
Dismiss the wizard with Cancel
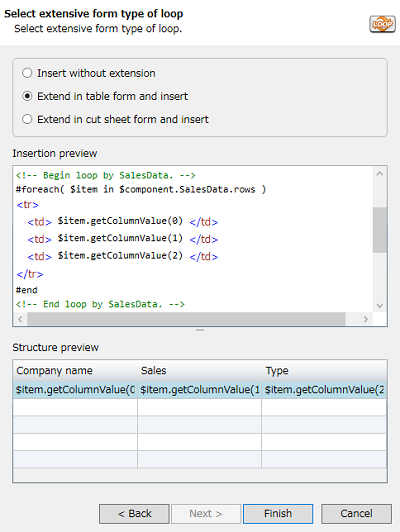(x=356, y=514)
